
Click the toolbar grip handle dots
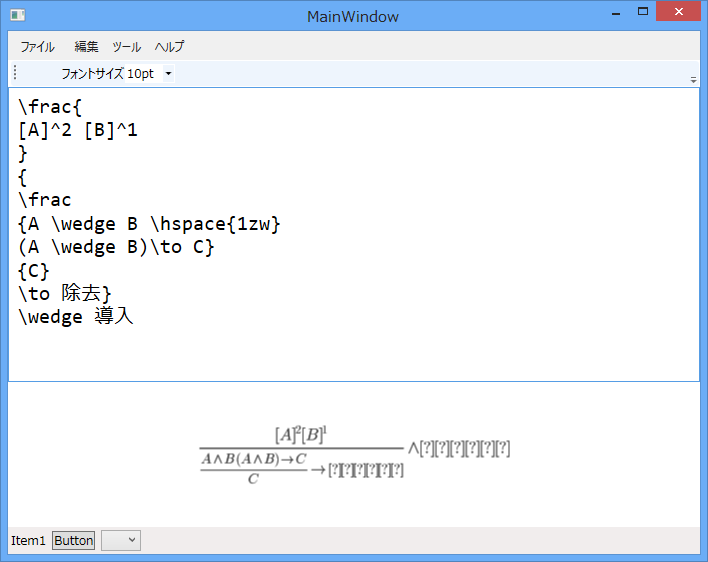tap(15, 72)
